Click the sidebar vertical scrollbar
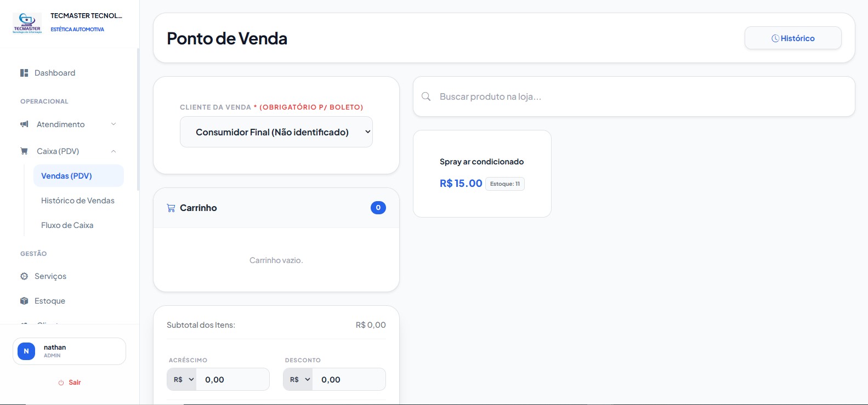This screenshot has width=868, height=405. pyautogui.click(x=138, y=119)
